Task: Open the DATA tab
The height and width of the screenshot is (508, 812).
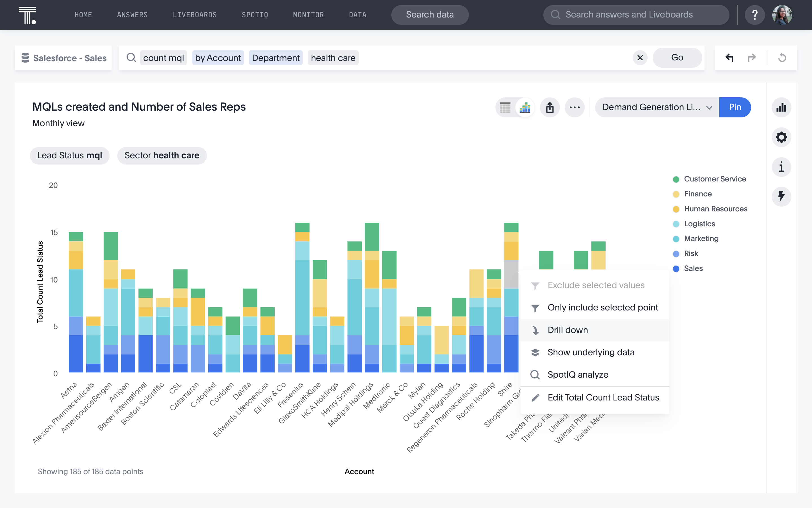Action: pos(358,15)
